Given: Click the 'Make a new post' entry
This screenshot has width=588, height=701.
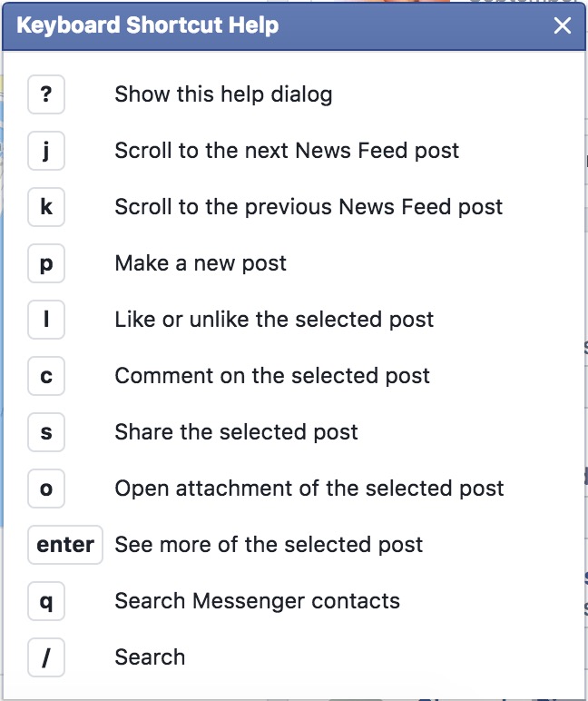Looking at the screenshot, I should [x=201, y=263].
